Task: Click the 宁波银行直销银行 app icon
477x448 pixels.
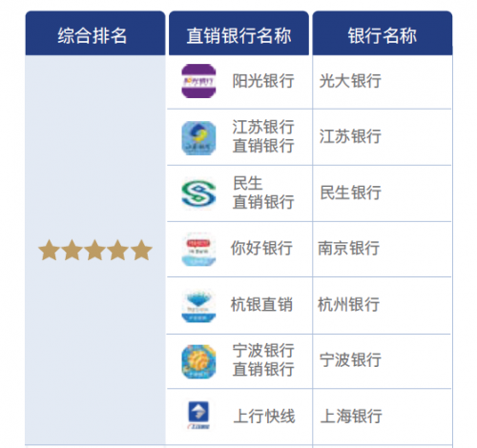Action: tap(198, 361)
